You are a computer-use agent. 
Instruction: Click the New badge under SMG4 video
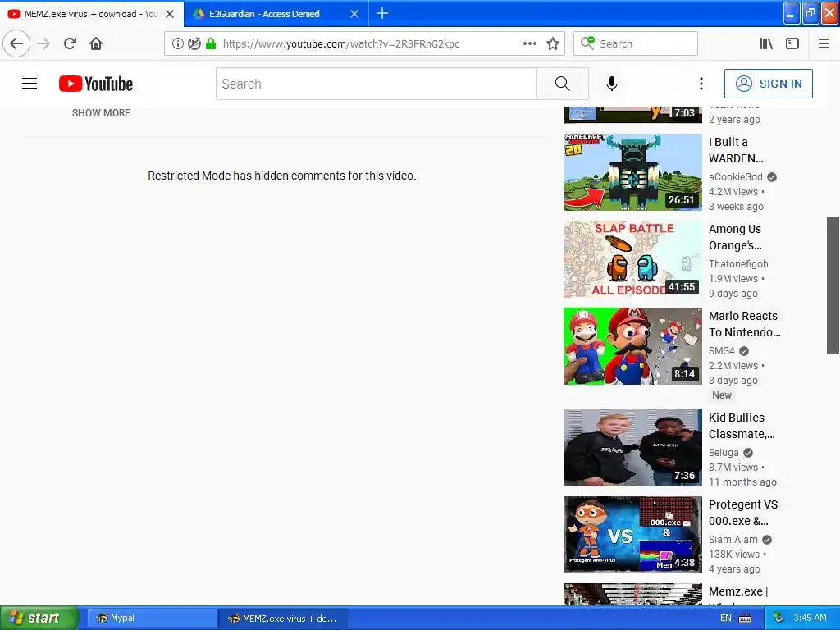[x=722, y=395]
